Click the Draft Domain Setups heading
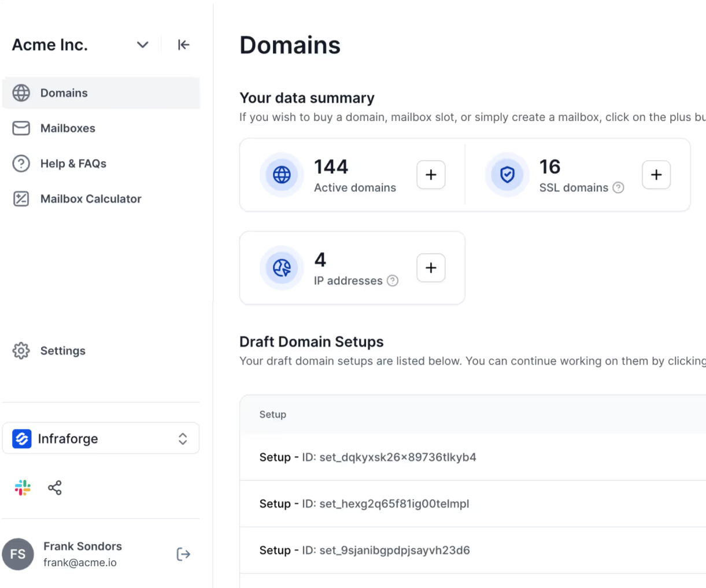This screenshot has height=588, width=706. pos(312,342)
